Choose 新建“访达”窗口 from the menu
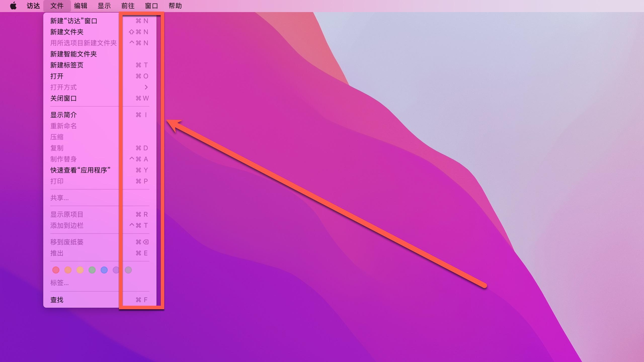Image resolution: width=644 pixels, height=362 pixels. [x=74, y=21]
